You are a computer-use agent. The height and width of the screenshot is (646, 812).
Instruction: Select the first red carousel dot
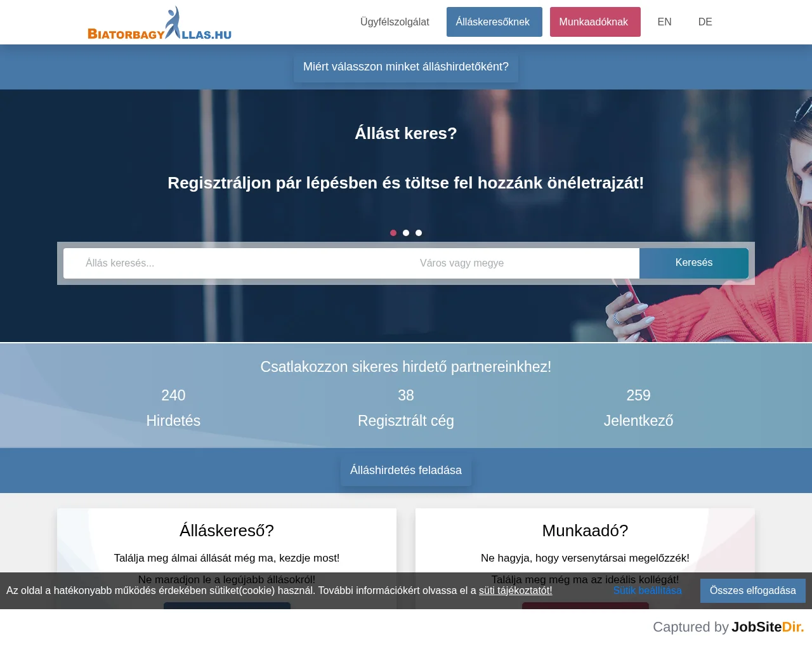(x=393, y=233)
